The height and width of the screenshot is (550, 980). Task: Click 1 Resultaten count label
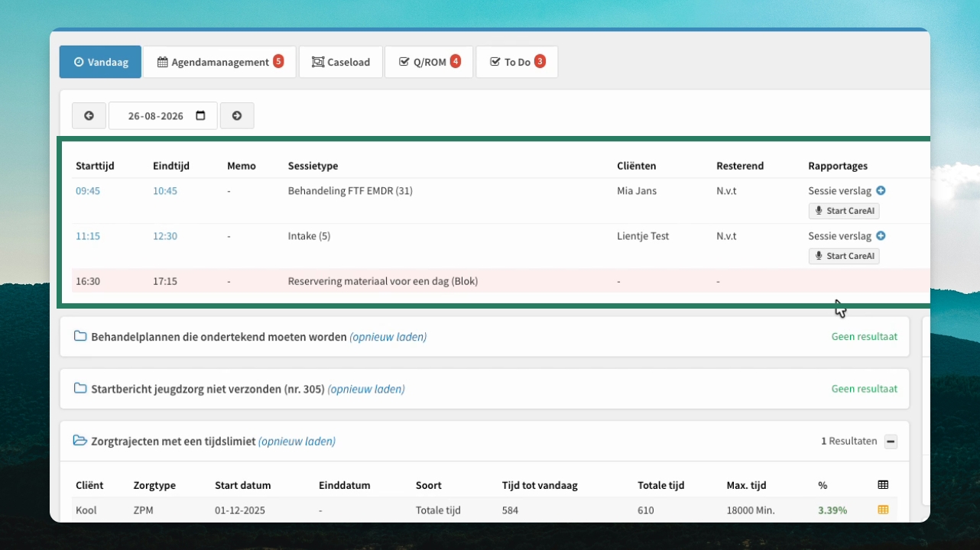[x=849, y=442]
